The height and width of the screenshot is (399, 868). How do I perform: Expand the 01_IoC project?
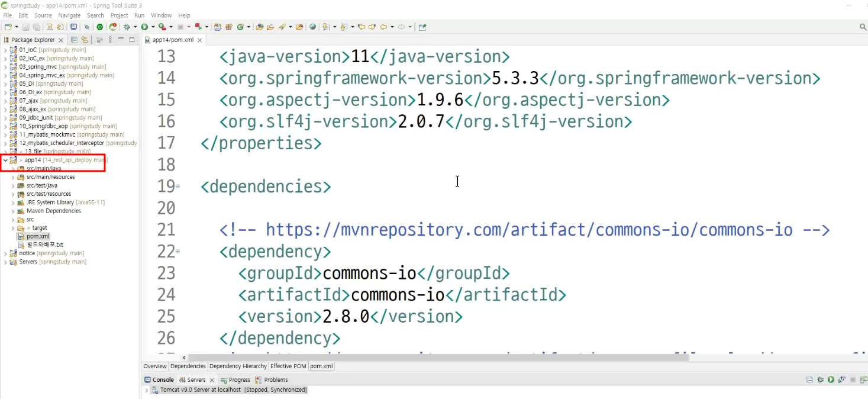[5, 50]
